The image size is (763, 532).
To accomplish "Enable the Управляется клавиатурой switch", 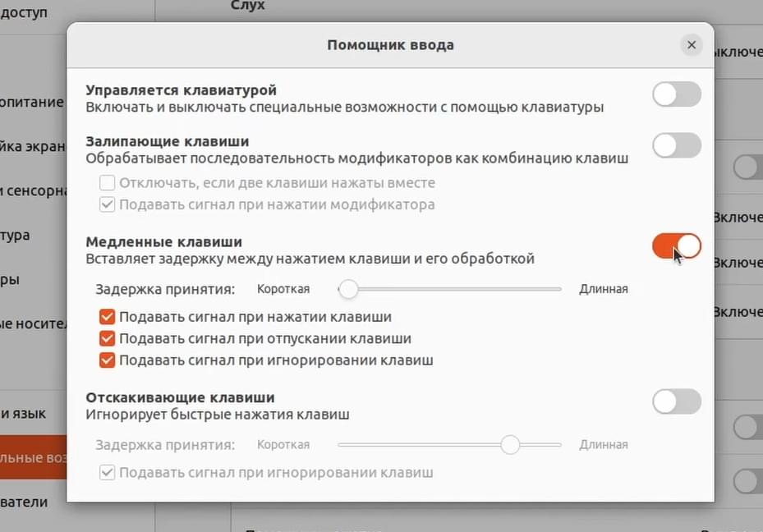I will click(677, 94).
